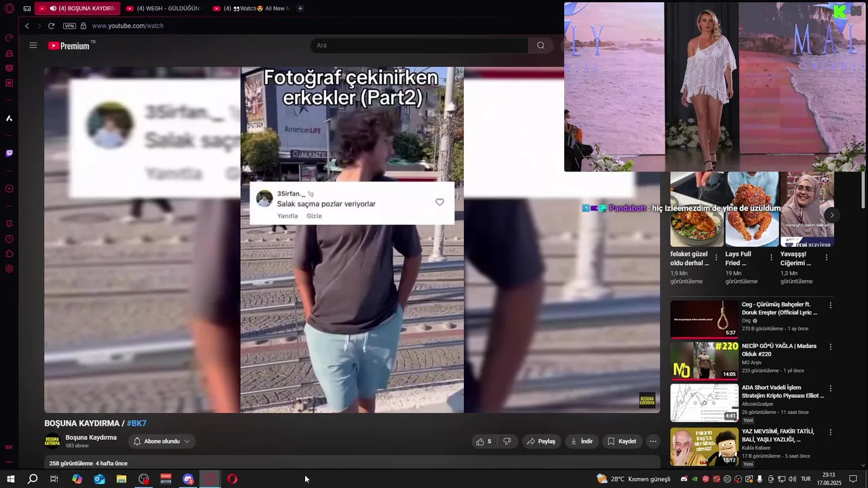The image size is (868, 488).
Task: Open Settings gear in the Opera sidebar
Action: click(9, 268)
